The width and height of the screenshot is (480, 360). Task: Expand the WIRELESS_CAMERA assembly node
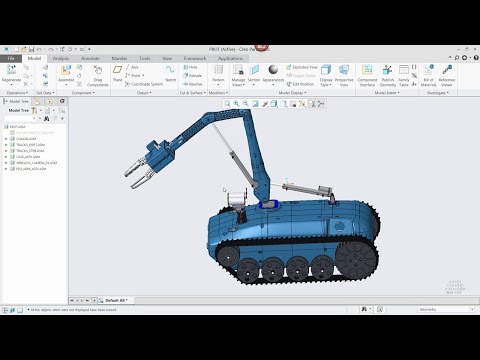(x=6, y=163)
